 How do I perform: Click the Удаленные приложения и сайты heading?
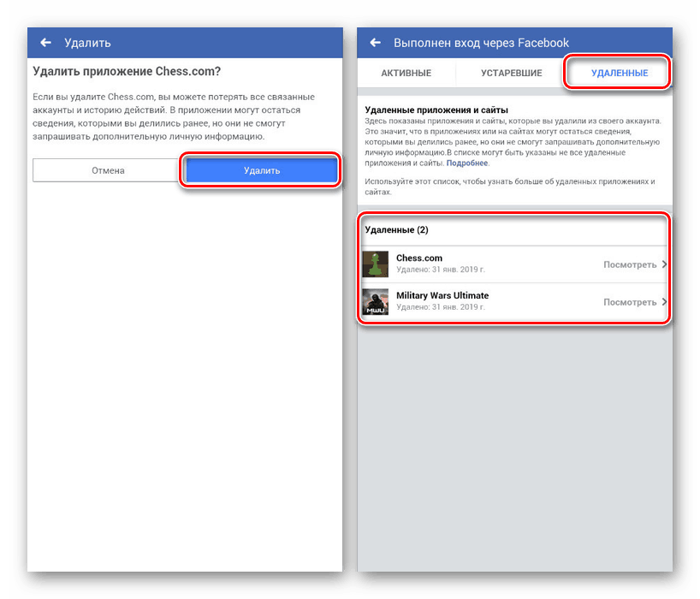coord(436,110)
